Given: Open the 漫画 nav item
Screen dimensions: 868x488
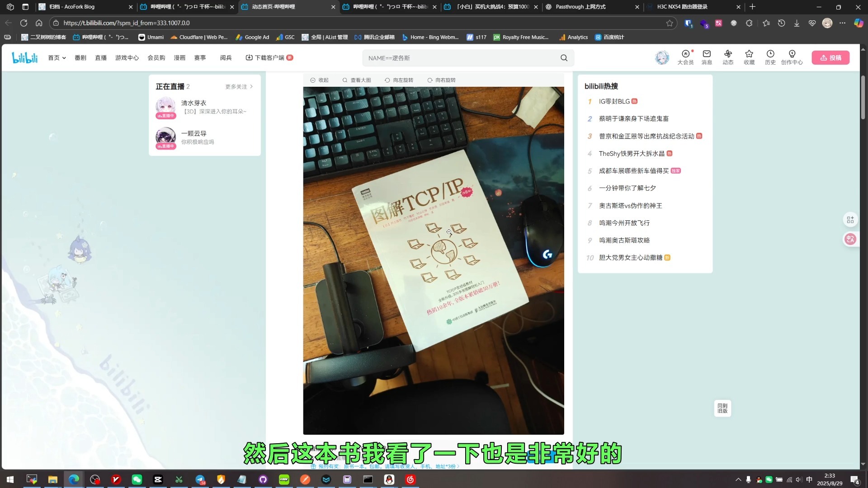Looking at the screenshot, I should 180,58.
